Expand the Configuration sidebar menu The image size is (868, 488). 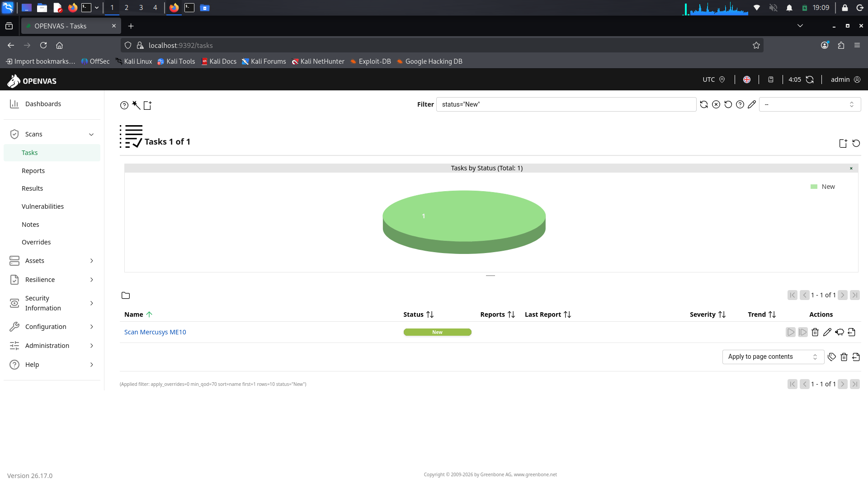52,327
